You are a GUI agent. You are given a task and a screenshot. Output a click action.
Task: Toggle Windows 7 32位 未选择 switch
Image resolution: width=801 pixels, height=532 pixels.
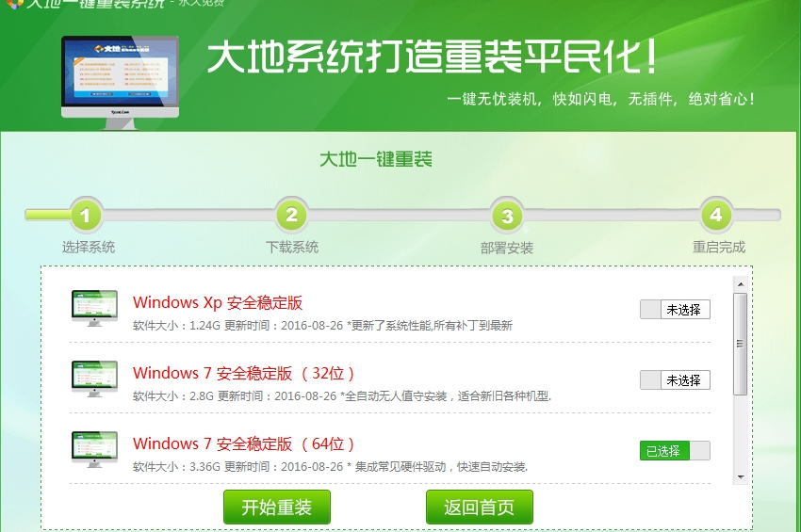click(675, 379)
